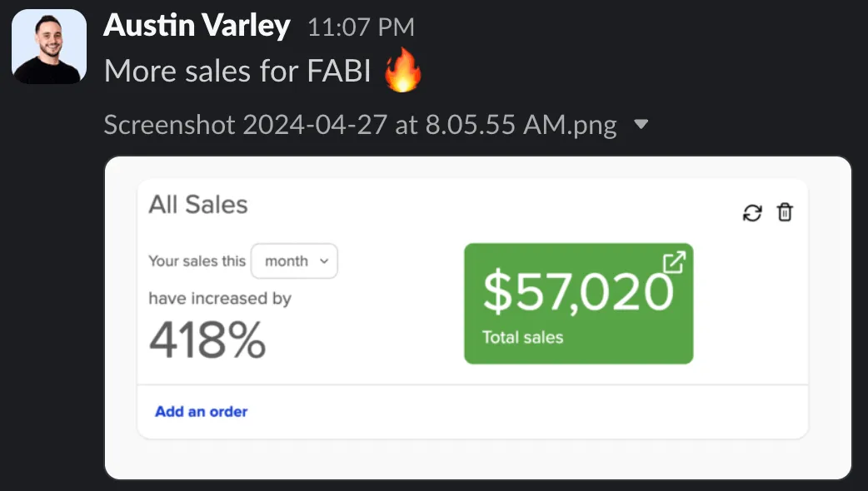Collapse the attached screenshot with the arrow
868x491 pixels.
coord(641,125)
